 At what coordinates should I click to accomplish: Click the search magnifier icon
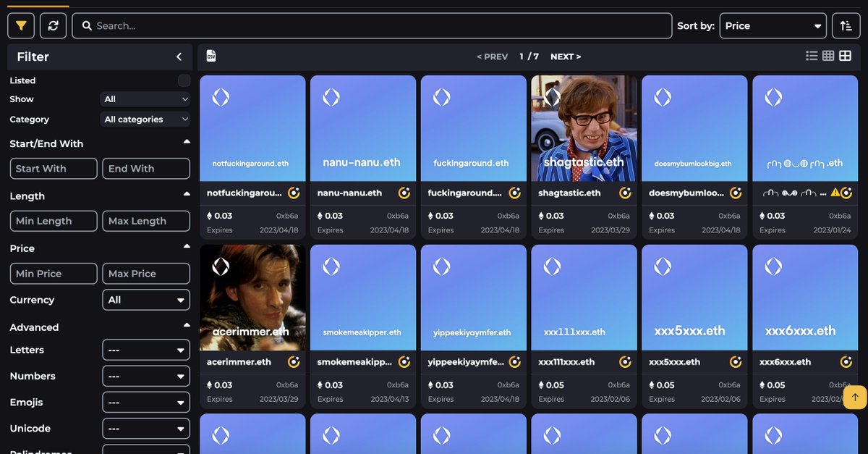(87, 25)
